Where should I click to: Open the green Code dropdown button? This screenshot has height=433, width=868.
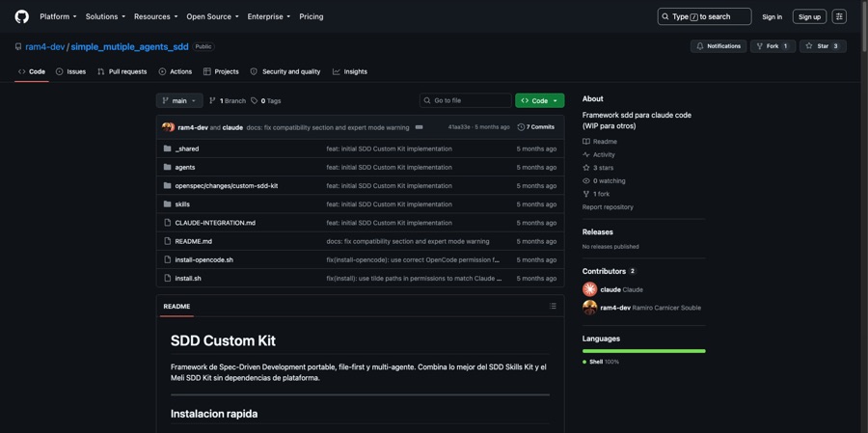(x=540, y=100)
